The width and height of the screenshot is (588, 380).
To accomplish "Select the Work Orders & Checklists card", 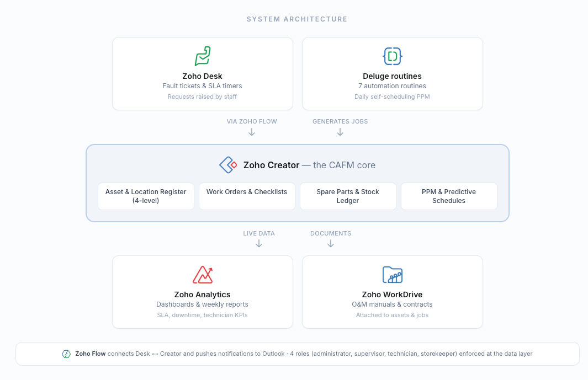I will click(x=247, y=196).
